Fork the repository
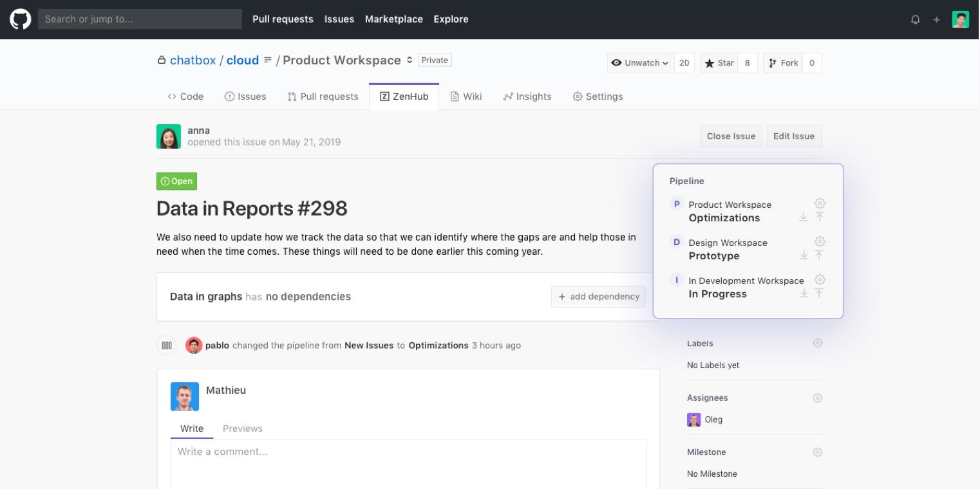Viewport: 980px width, 489px height. click(782, 63)
